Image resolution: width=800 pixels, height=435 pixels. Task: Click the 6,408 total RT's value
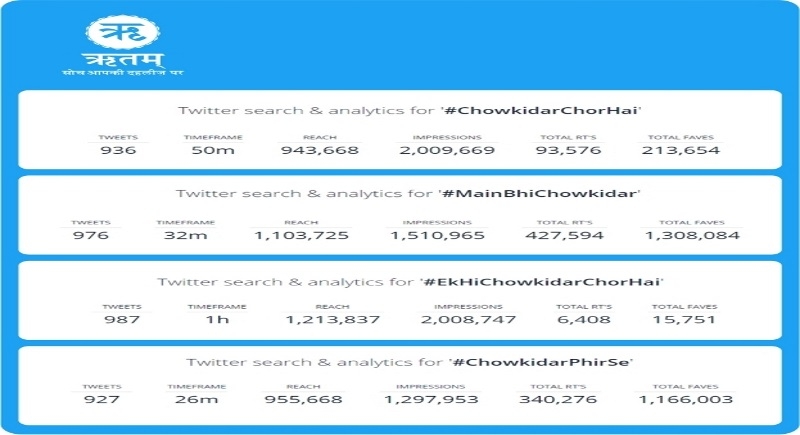coord(574,320)
